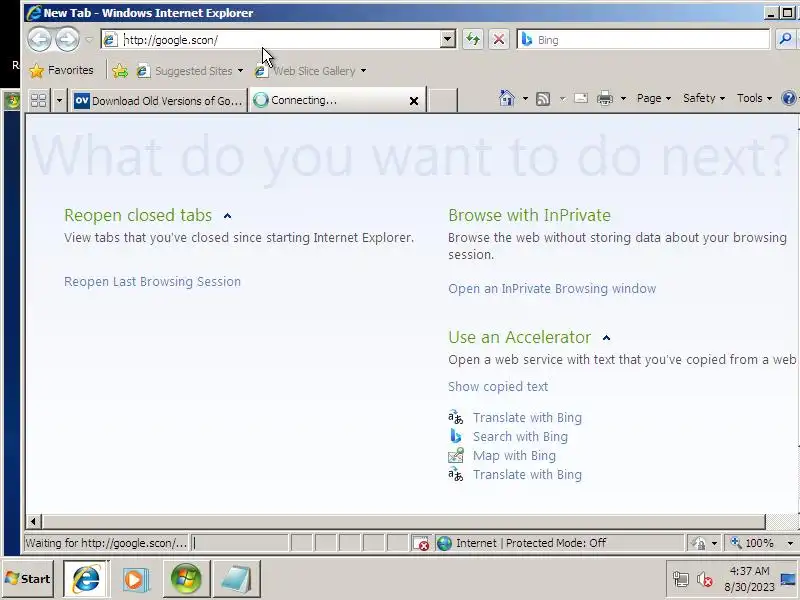Viewport: 800px width, 600px height.
Task: Open the Favorites star button
Action: pos(61,70)
